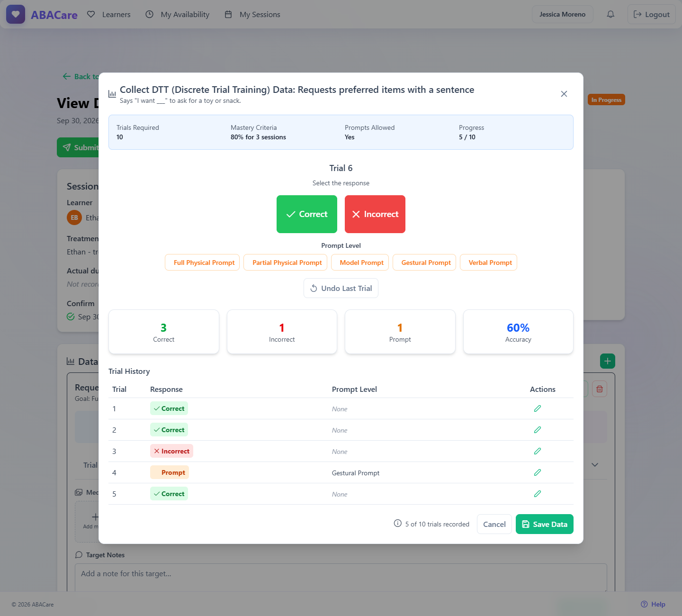Open the notifications bell
This screenshot has height=616, width=682.
click(x=610, y=14)
